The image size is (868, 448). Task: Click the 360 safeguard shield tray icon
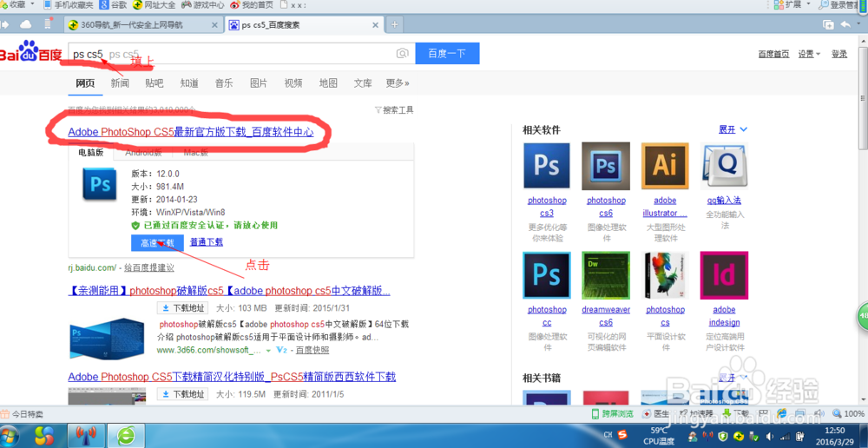tap(723, 436)
